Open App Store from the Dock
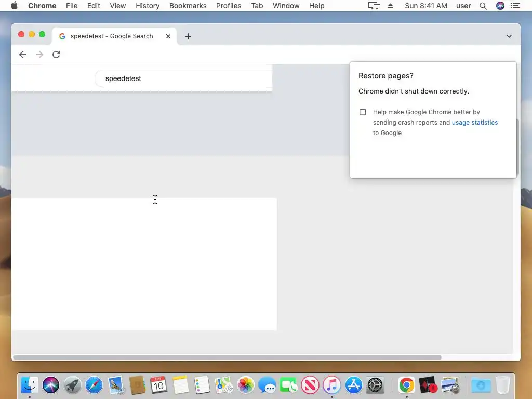This screenshot has width=532, height=399. pyautogui.click(x=353, y=385)
